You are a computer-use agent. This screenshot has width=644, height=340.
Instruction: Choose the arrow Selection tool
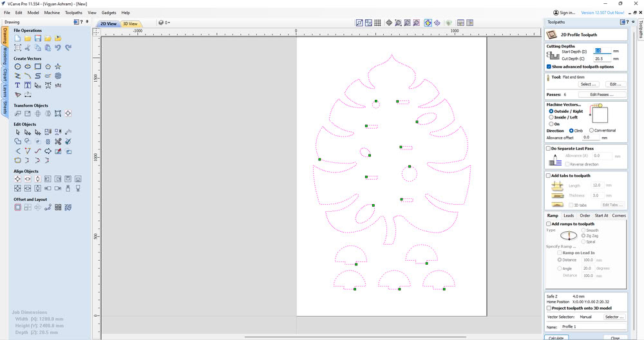tap(17, 132)
